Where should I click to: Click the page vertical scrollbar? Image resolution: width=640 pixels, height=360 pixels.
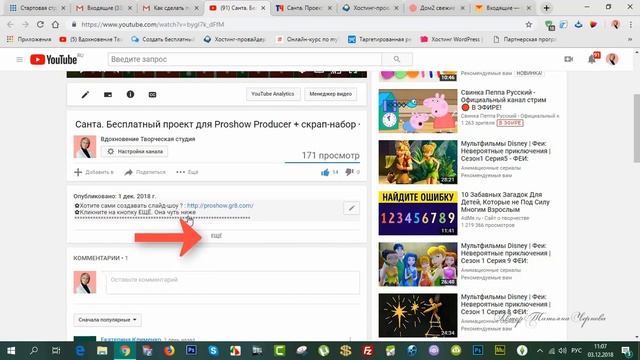tap(636, 128)
